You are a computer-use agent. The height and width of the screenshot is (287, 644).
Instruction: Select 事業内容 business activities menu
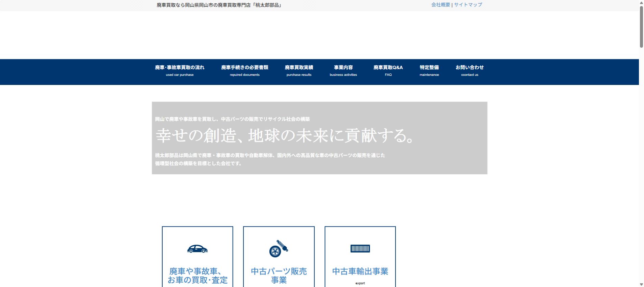click(x=343, y=71)
